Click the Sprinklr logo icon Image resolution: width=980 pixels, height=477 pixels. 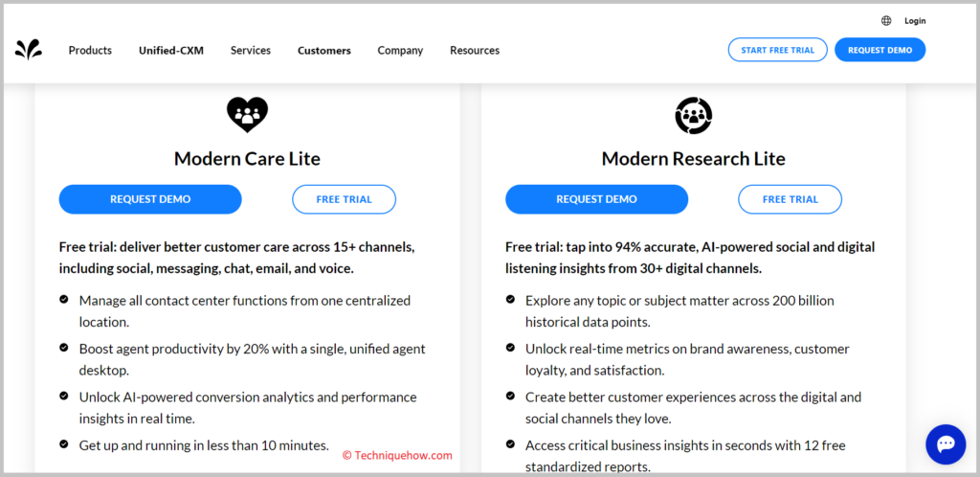(x=28, y=50)
